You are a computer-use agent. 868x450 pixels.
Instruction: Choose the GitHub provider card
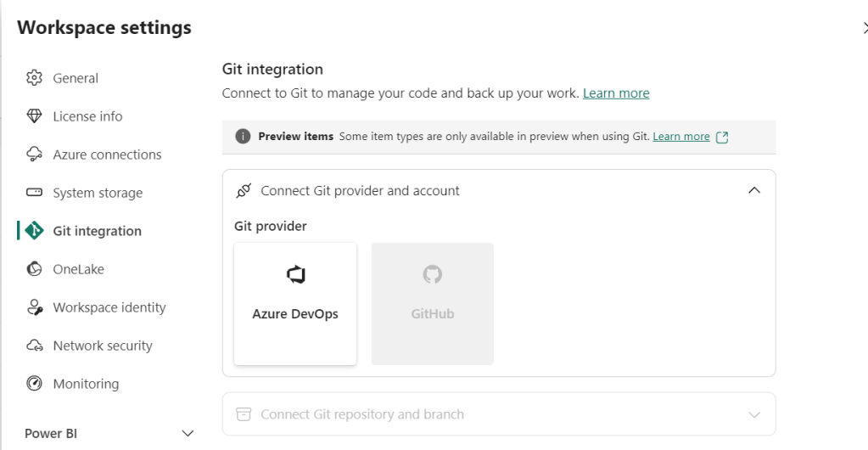[x=433, y=303]
